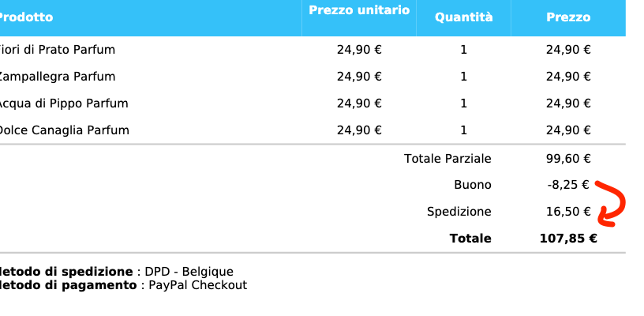This screenshot has width=644, height=316.
Task: Select the Prezzo column header
Action: pos(568,17)
